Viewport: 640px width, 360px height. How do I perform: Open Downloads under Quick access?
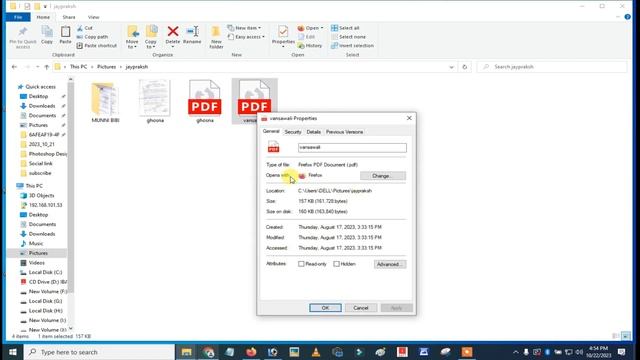coord(42,106)
